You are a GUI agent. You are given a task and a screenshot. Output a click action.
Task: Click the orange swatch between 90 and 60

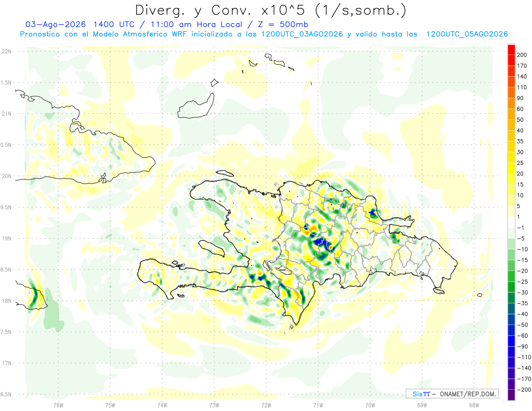point(511,104)
